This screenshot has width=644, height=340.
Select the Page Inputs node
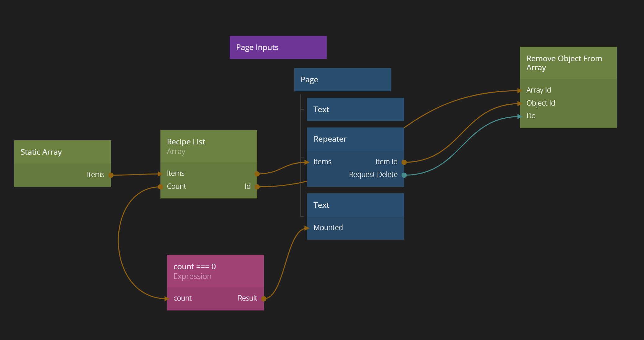pos(278,48)
